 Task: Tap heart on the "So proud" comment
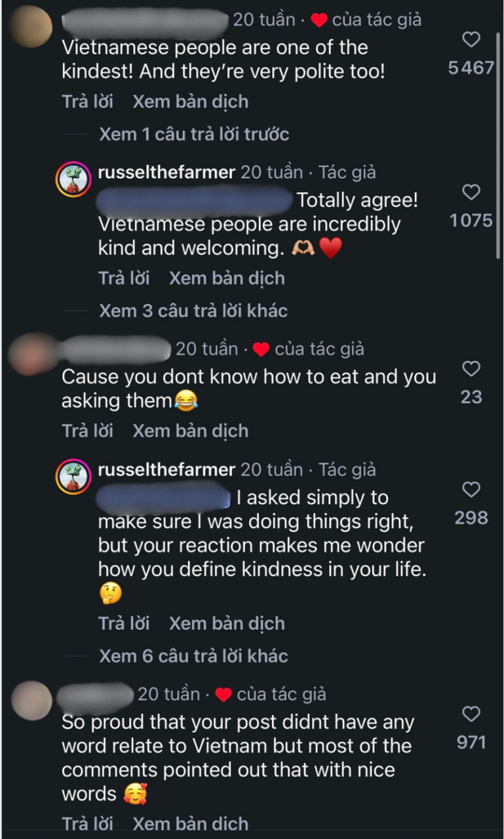click(x=471, y=714)
